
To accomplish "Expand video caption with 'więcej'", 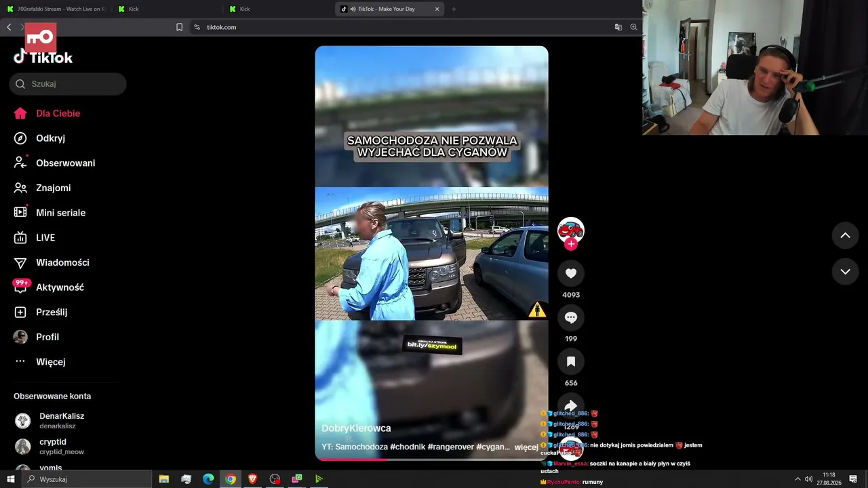I will 526,447.
